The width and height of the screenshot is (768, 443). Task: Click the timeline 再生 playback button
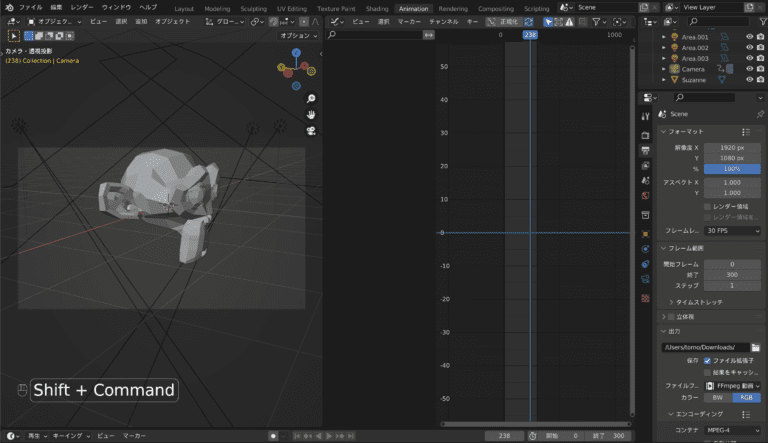(37, 436)
